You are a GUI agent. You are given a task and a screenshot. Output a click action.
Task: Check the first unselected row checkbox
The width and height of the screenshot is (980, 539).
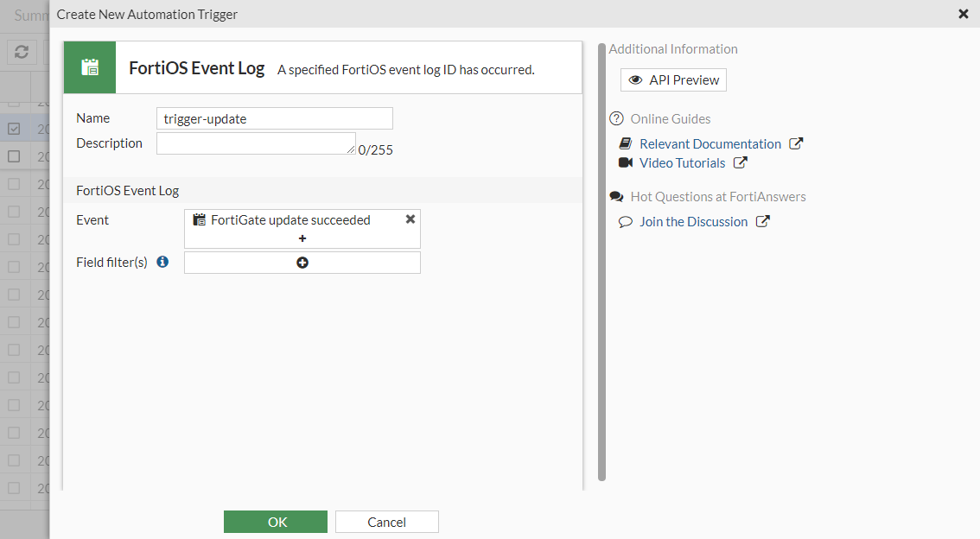coord(14,156)
